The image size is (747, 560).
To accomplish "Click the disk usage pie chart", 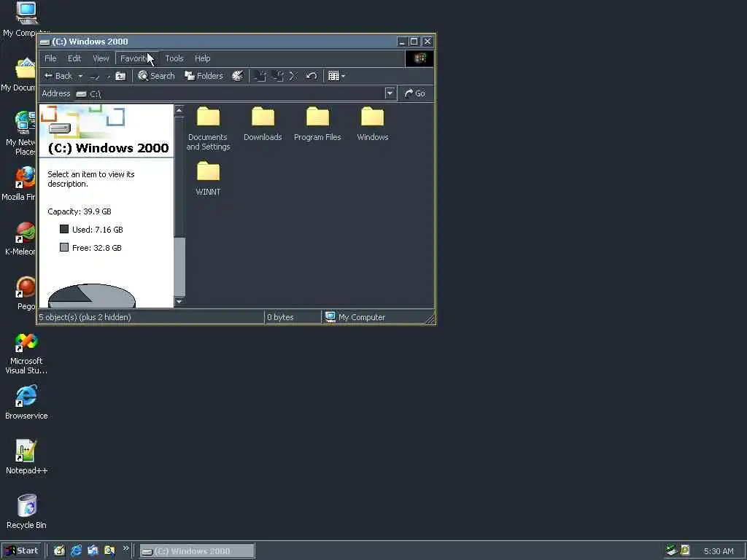I will point(92,296).
